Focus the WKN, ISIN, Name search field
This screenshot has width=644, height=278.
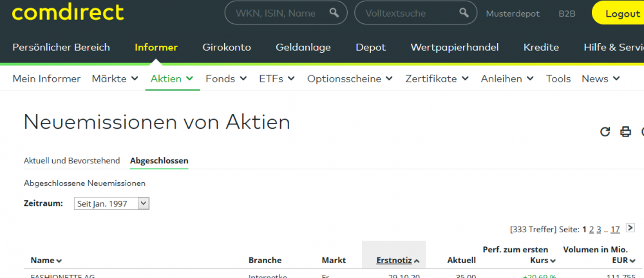[x=286, y=13]
